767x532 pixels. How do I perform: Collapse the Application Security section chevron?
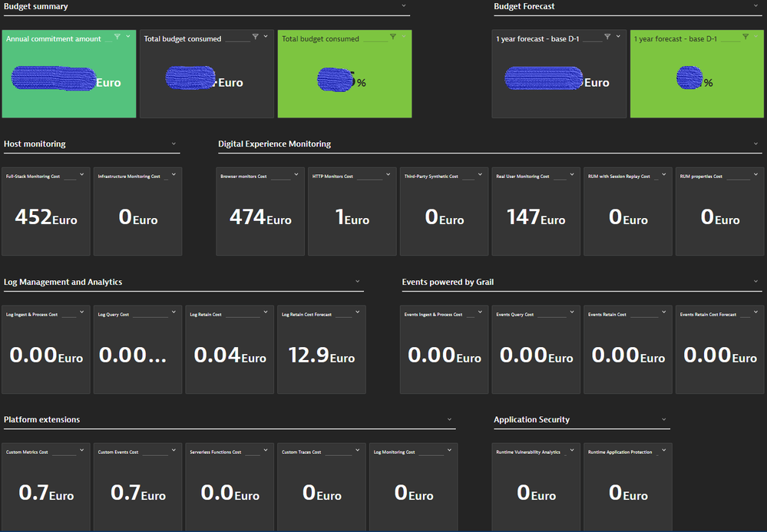[664, 419]
